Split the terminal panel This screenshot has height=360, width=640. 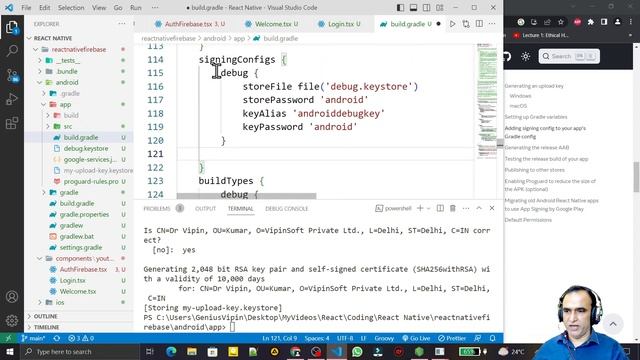point(440,208)
